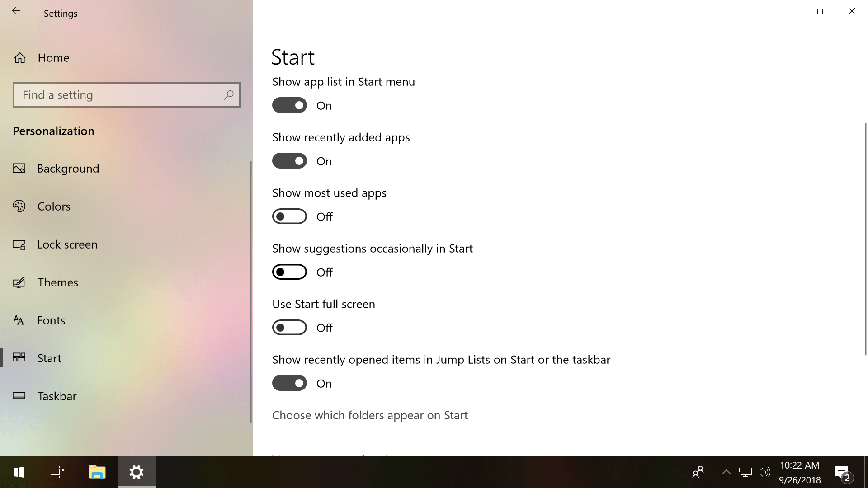Click the back arrow in Settings

tap(16, 11)
